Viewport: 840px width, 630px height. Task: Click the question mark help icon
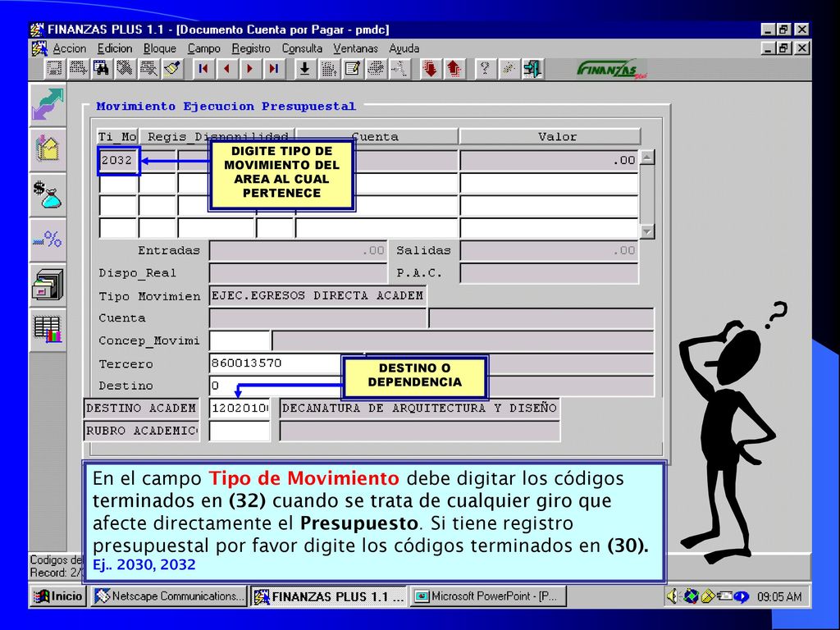click(x=485, y=69)
